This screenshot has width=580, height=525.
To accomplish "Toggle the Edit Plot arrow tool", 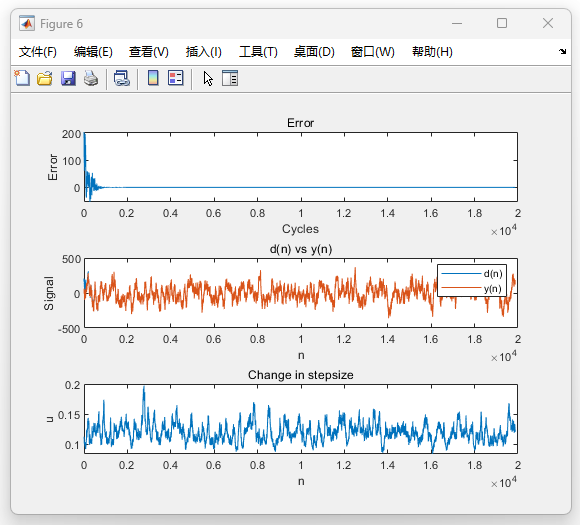I will pyautogui.click(x=208, y=78).
